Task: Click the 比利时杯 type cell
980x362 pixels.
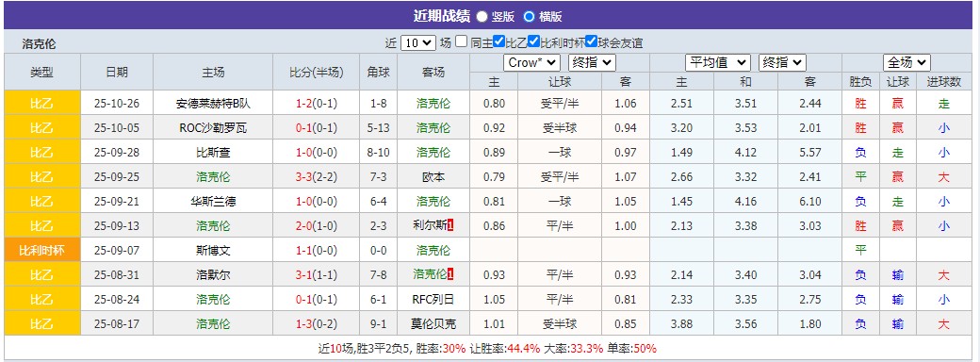Action: 42,250
